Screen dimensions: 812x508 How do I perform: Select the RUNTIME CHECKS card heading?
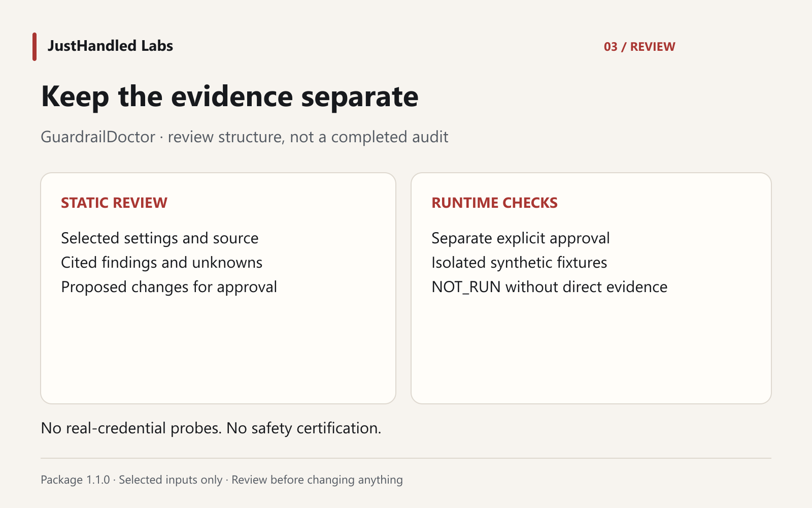point(494,203)
